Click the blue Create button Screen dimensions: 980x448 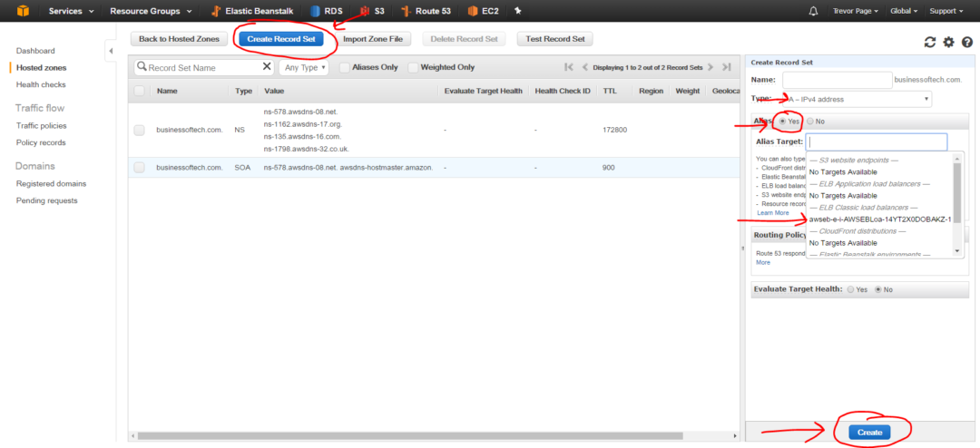869,433
